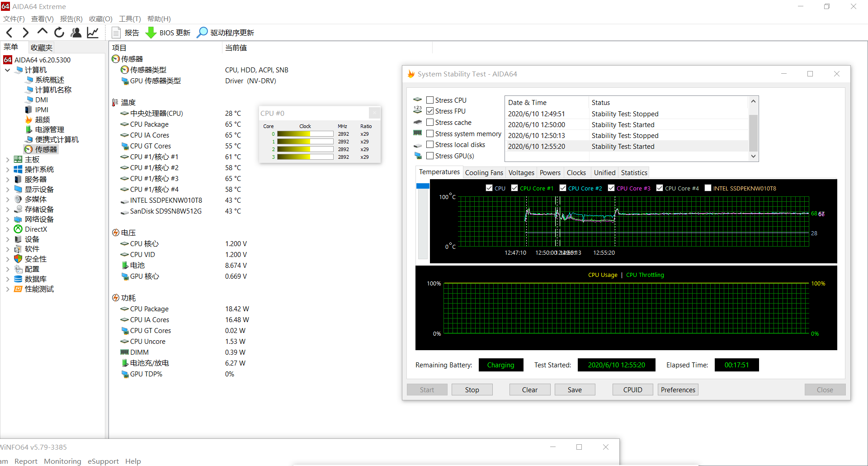Click the user profile icon in toolbar
The image size is (868, 466).
pyautogui.click(x=76, y=33)
